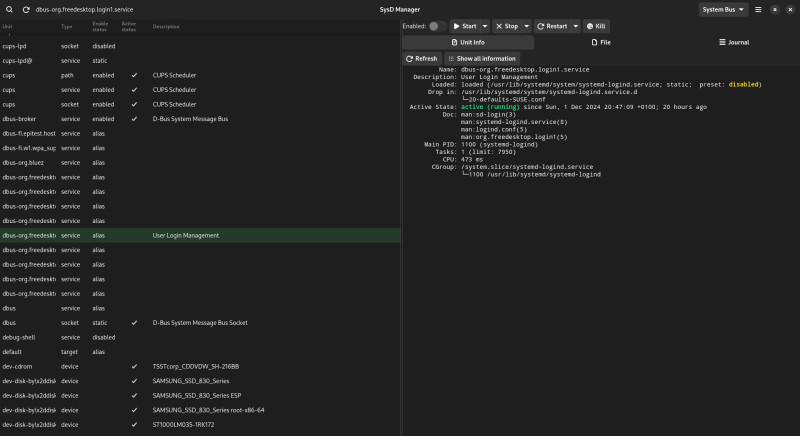800x436 pixels.
Task: Start the selected unit
Action: pyautogui.click(x=465, y=26)
